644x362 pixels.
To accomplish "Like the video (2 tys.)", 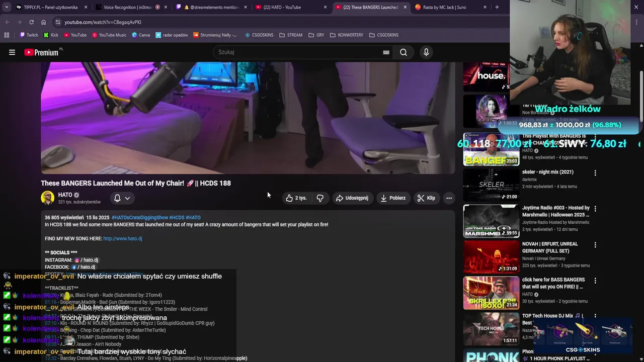I will point(296,198).
